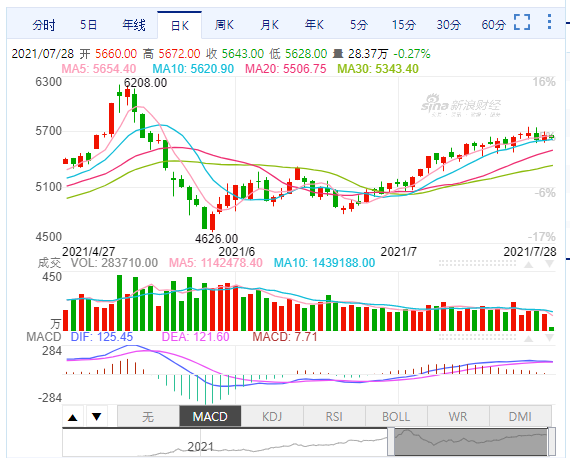Select the RSI indicator button
Image resolution: width=570 pixels, height=458 pixels.
(x=334, y=416)
